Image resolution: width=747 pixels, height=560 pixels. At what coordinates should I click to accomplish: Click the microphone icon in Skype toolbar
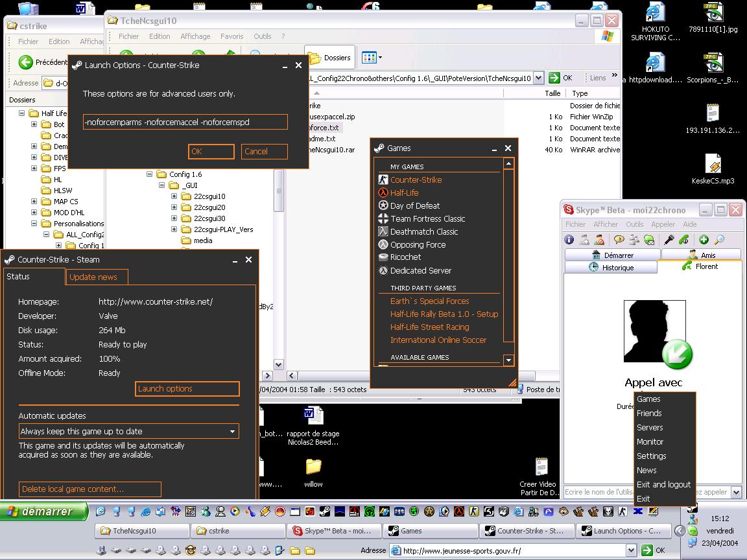[x=669, y=240]
